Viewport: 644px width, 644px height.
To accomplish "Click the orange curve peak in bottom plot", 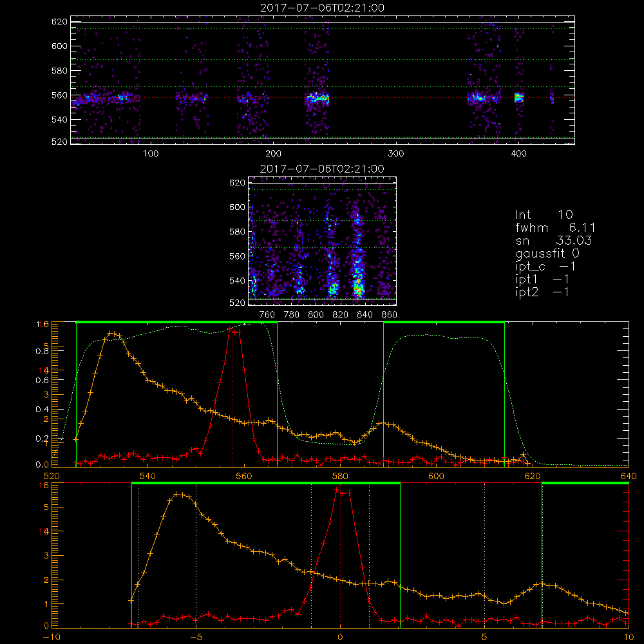I will coord(176,494).
